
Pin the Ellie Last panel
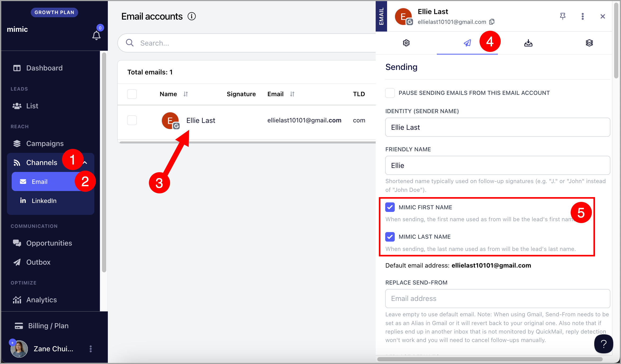coord(563,16)
